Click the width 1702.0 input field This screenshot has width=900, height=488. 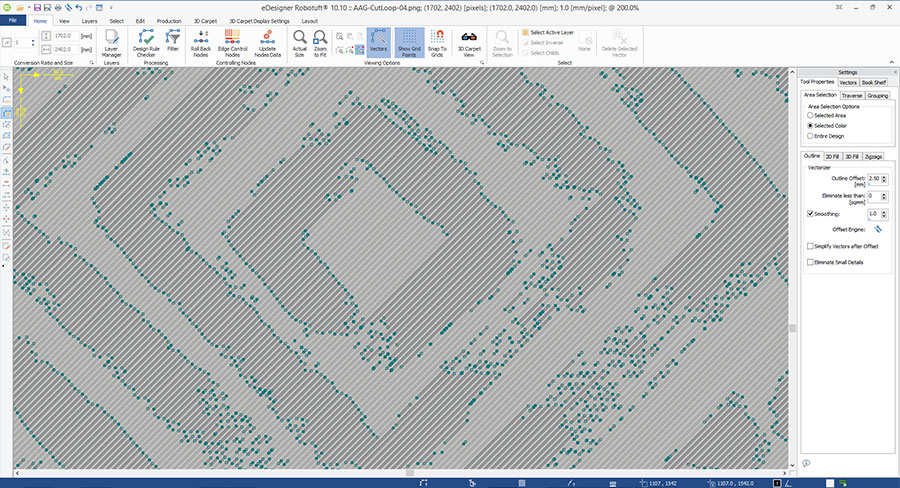[65, 36]
